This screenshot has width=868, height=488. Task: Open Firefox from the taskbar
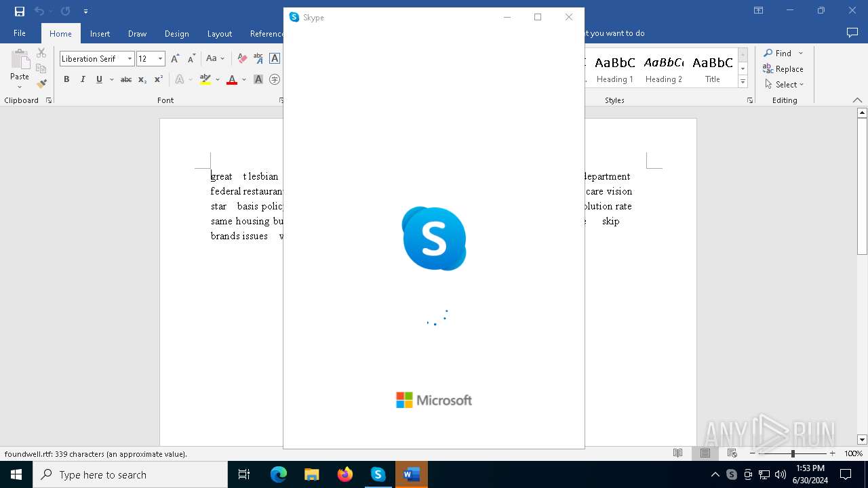click(x=345, y=474)
